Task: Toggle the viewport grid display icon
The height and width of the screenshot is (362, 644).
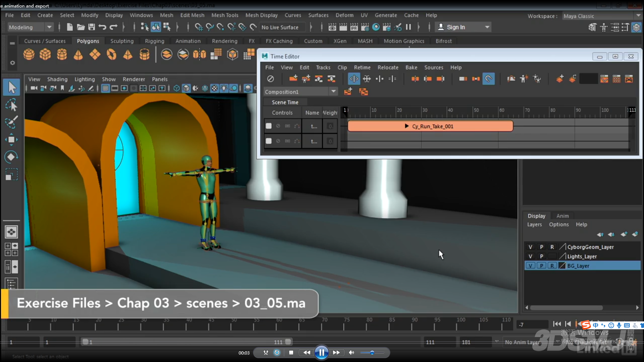Action: click(105, 88)
